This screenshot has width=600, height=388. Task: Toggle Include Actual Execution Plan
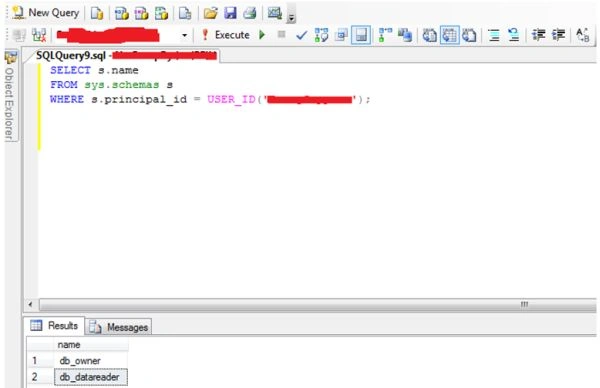[x=385, y=36]
